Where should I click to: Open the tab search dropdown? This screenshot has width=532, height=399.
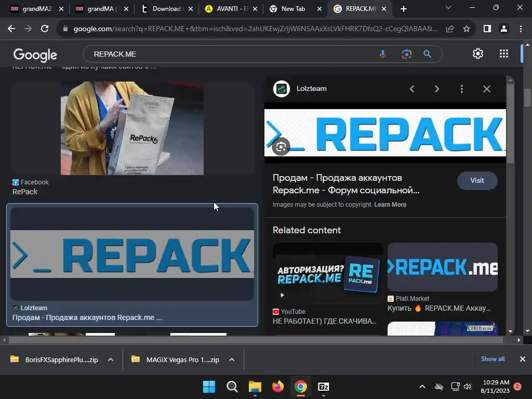[x=448, y=7]
